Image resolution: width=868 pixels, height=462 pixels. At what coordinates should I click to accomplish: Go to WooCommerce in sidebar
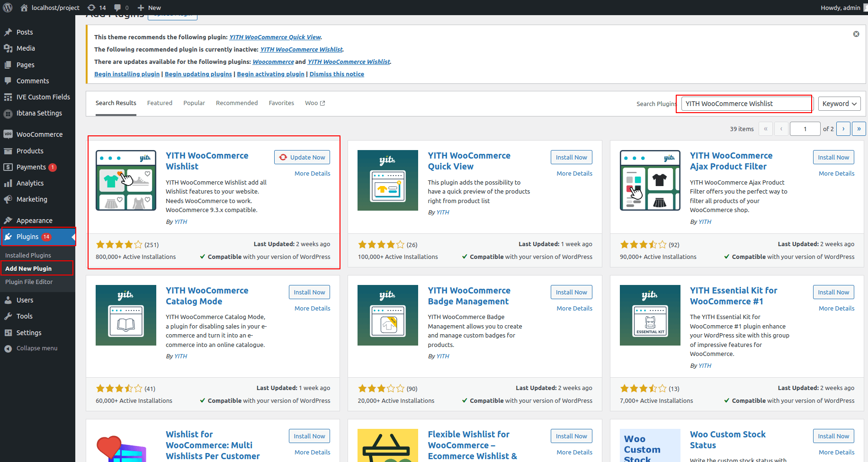pyautogui.click(x=39, y=134)
